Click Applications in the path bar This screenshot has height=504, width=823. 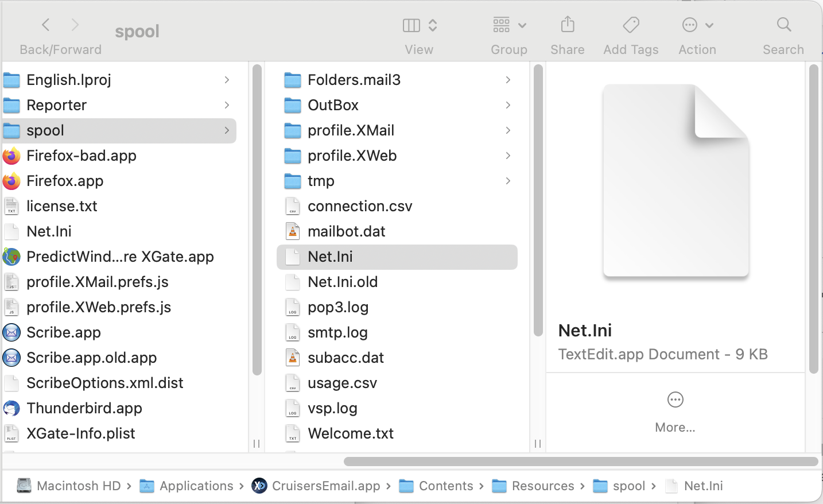[196, 486]
